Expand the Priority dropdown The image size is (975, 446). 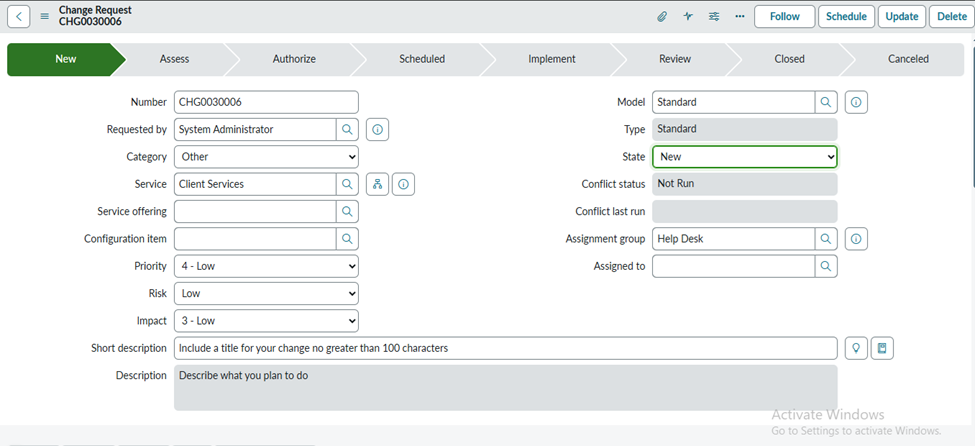[x=266, y=266]
